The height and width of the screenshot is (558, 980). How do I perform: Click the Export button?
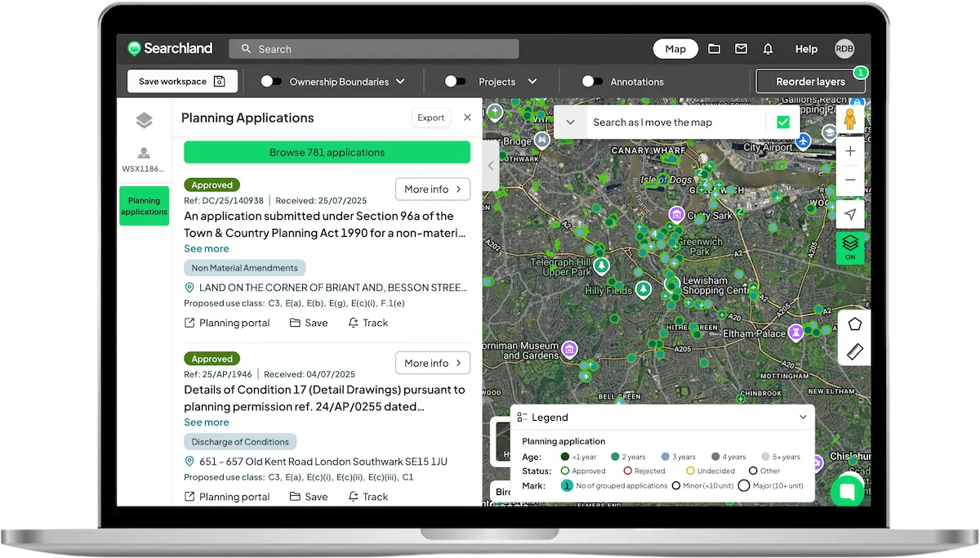(x=431, y=118)
